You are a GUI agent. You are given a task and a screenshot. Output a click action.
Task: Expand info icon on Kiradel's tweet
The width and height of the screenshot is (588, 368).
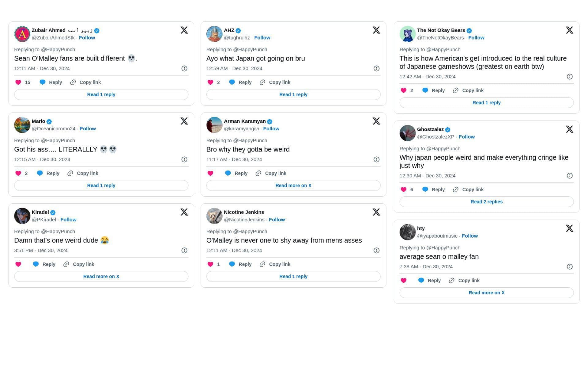click(184, 250)
